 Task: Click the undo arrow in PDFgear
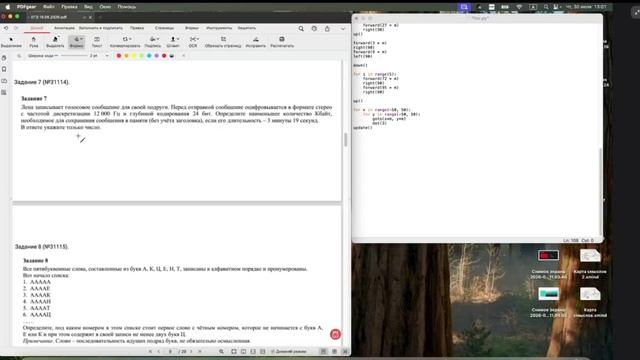point(6,28)
